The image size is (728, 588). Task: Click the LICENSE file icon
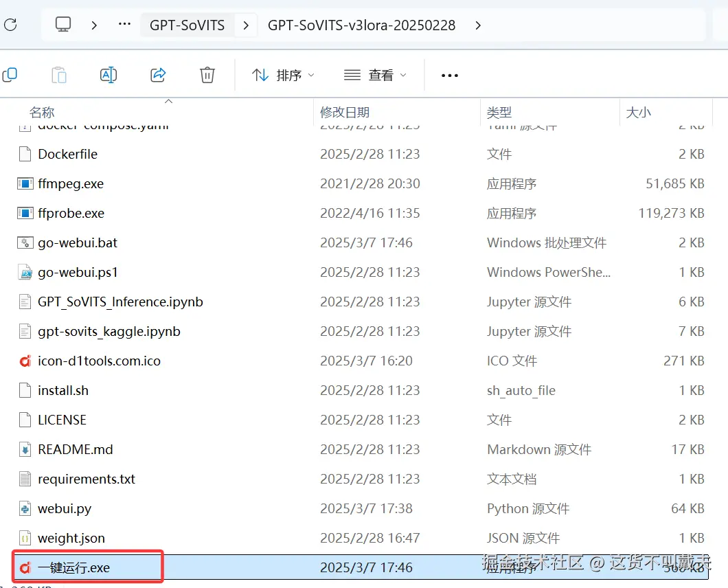(25, 420)
